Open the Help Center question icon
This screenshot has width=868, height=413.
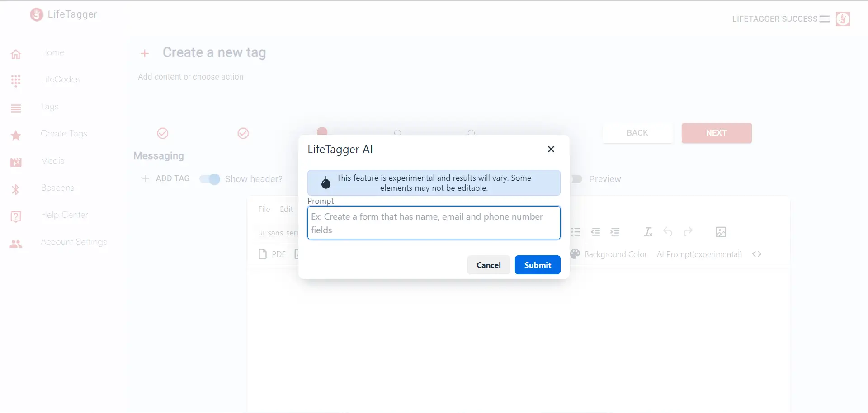coord(16,217)
